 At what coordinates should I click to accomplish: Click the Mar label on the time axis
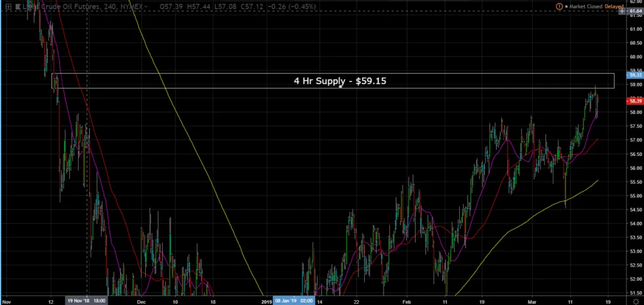tap(533, 301)
